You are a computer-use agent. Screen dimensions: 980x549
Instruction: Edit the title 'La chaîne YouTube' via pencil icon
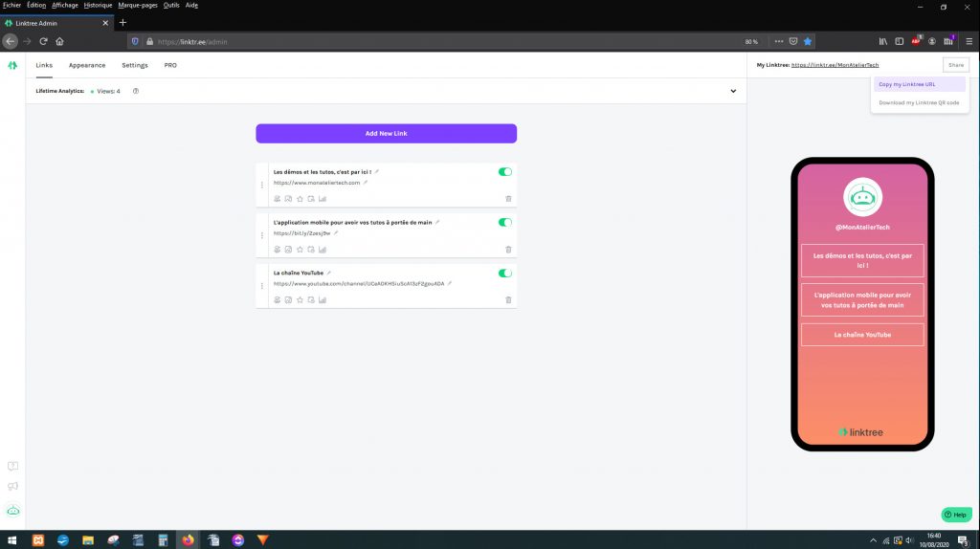coord(329,273)
